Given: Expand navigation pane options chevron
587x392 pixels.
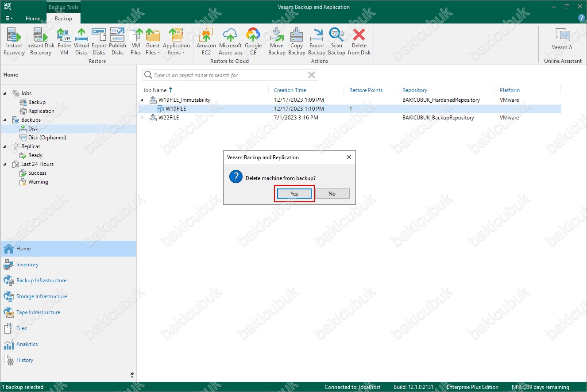Looking at the screenshot, I should [x=132, y=375].
